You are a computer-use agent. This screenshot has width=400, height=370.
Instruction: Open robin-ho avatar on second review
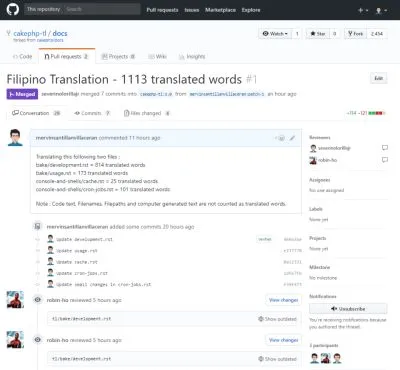click(15, 339)
